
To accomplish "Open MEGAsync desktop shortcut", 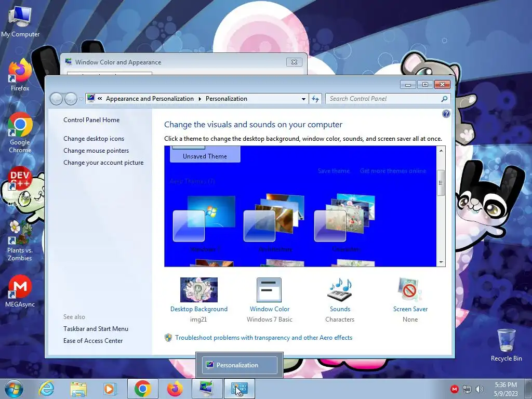I will coord(20,291).
